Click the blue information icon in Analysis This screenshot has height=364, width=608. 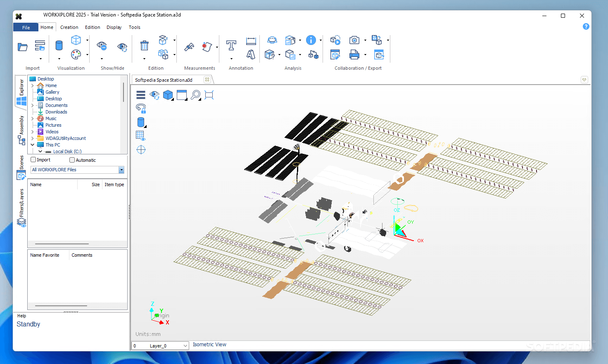tap(311, 40)
